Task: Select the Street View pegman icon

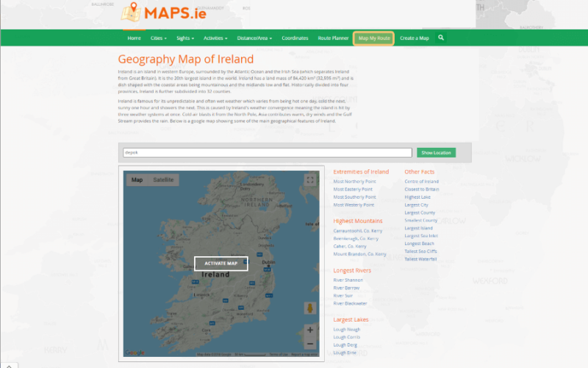Action: [x=310, y=308]
